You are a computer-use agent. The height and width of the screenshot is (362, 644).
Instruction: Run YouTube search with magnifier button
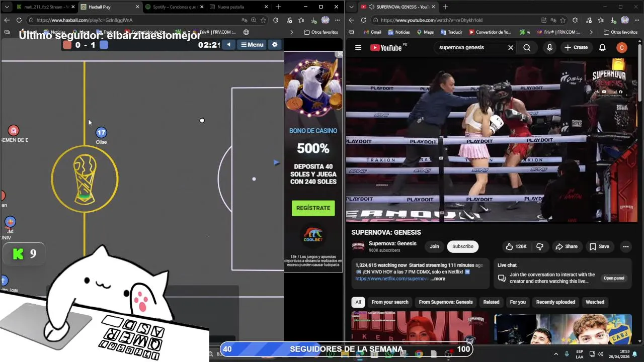pos(527,48)
